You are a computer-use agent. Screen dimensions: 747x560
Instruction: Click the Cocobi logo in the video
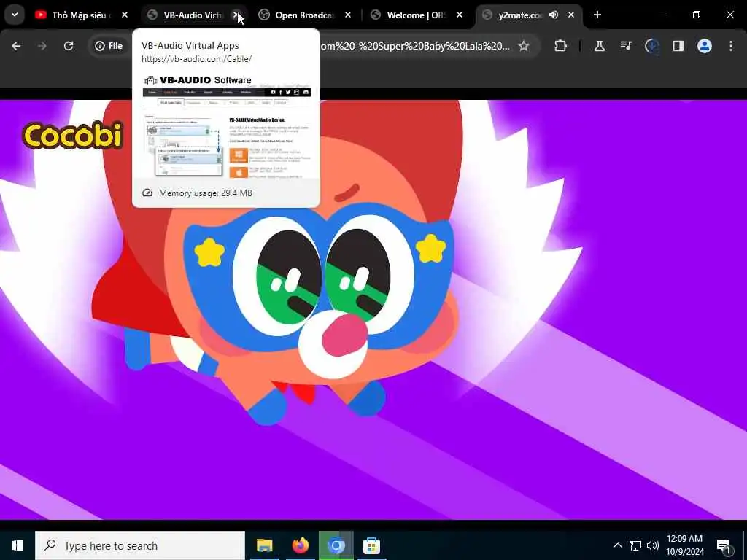[x=73, y=135]
